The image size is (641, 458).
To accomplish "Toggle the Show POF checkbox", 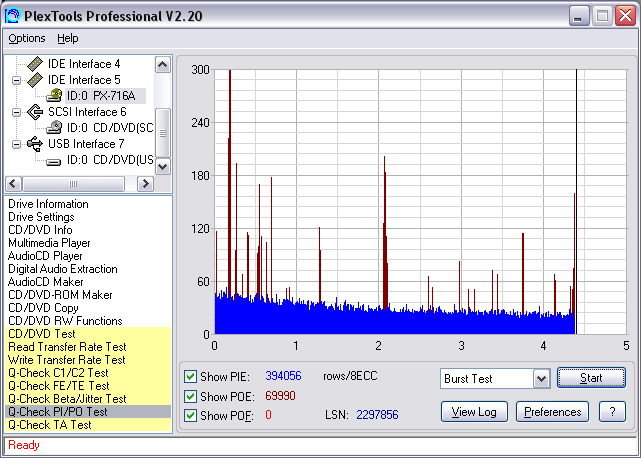I will pos(190,415).
